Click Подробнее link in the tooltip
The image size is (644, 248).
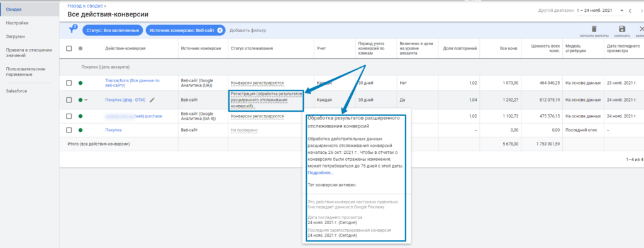pyautogui.click(x=320, y=173)
